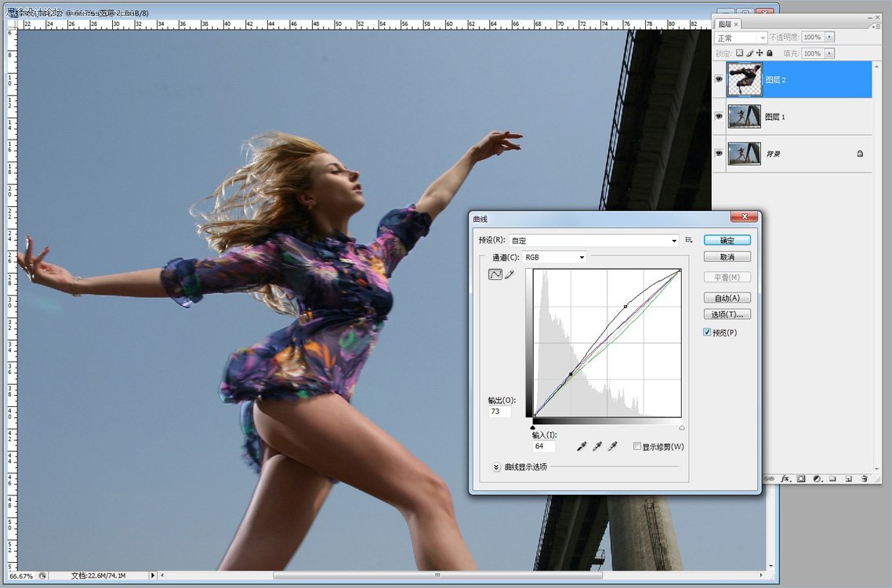892x588 pixels.
Task: Click the link layers icon
Action: [x=769, y=479]
